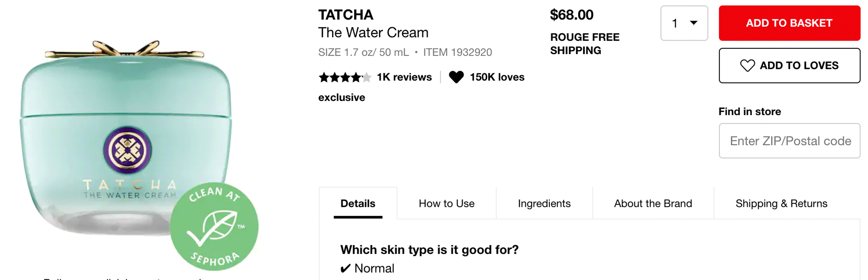The width and height of the screenshot is (868, 280).
Task: Click the black heart beside 150K loves
Action: click(x=456, y=77)
